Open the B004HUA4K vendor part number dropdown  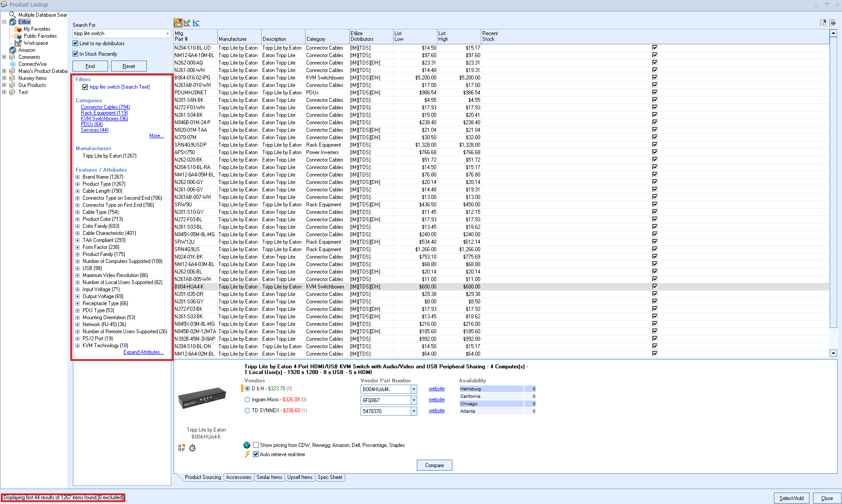click(414, 389)
